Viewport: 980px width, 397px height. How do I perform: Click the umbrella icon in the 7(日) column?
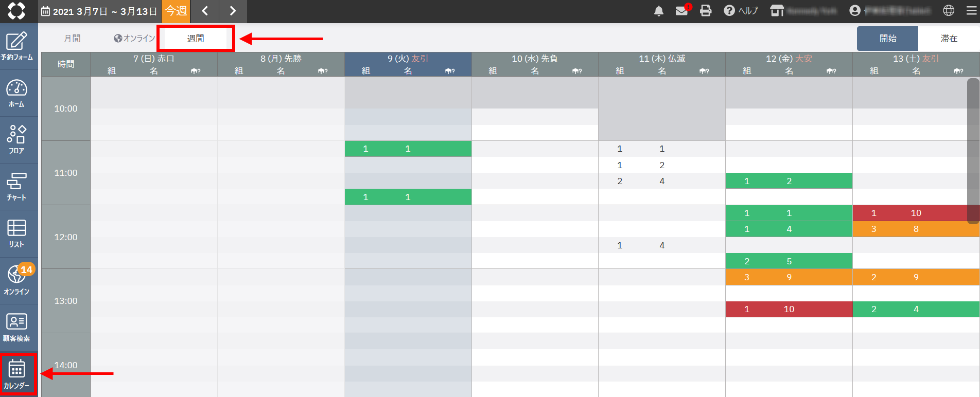196,71
